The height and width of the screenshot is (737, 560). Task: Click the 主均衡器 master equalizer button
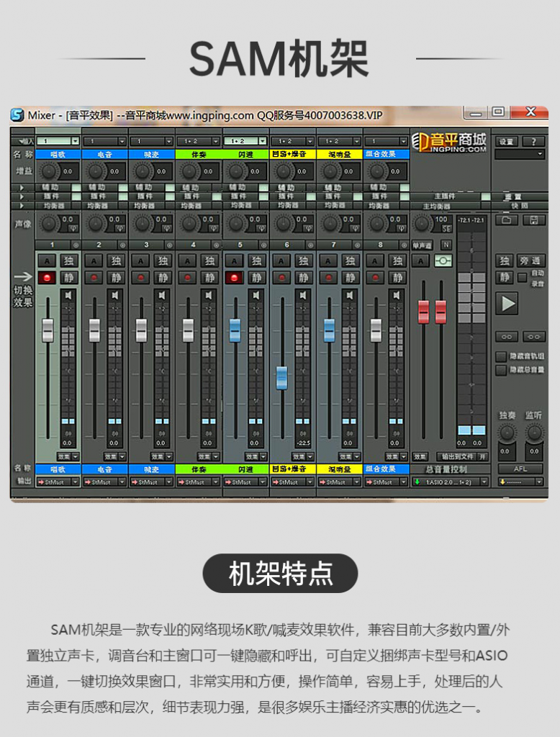[437, 206]
